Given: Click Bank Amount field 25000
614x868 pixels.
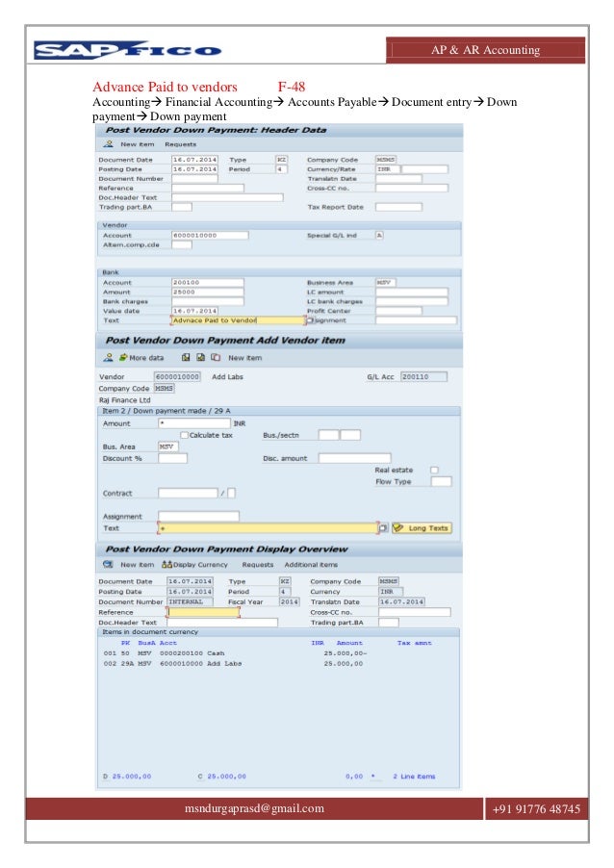Looking at the screenshot, I should click(x=208, y=292).
